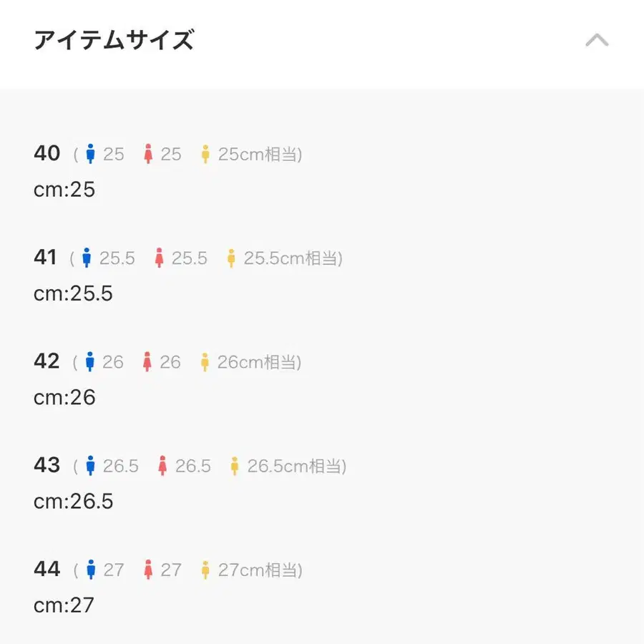This screenshot has width=644, height=644.
Task: Click the blue men's icon for size 43
Action: pos(90,467)
